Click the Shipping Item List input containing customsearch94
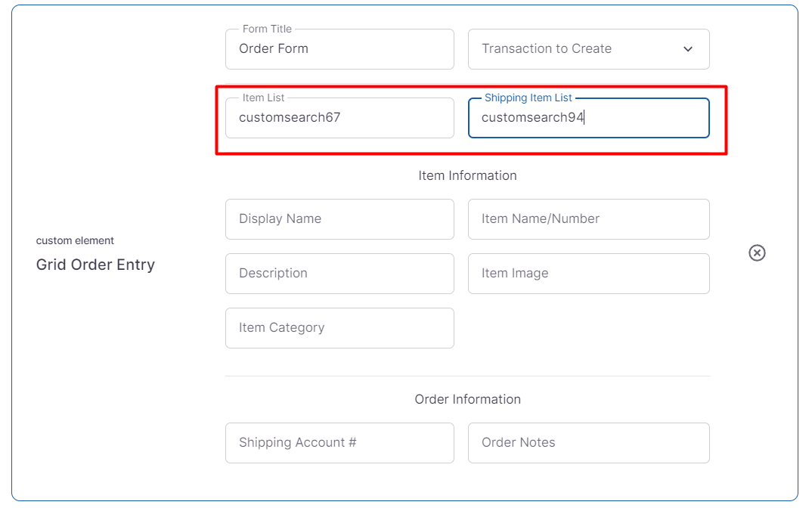Screen dimensions: 812x511 [588, 118]
